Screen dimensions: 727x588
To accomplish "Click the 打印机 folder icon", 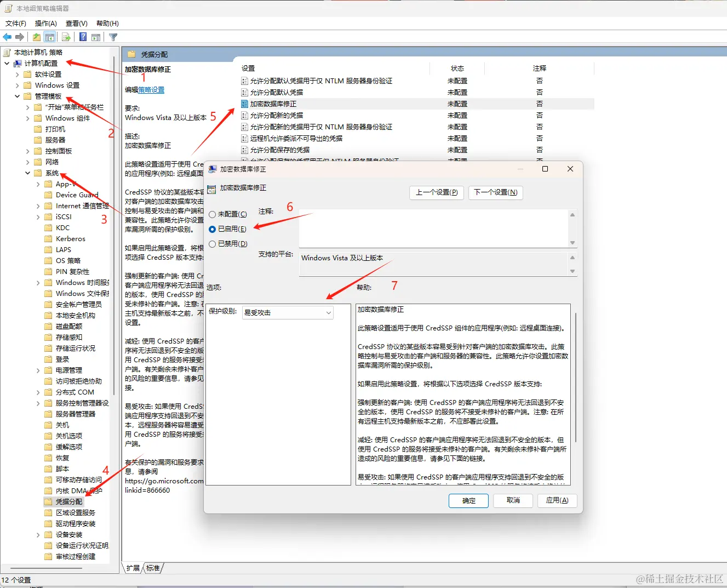I will (38, 129).
